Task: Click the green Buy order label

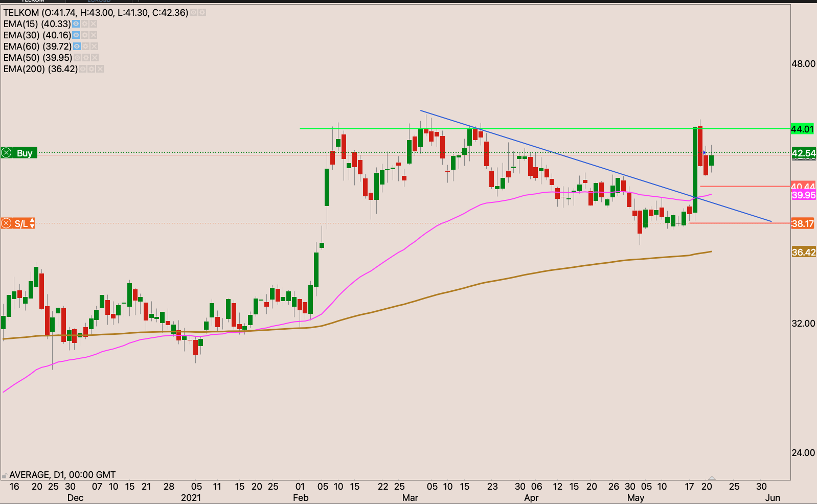Action: pos(25,153)
